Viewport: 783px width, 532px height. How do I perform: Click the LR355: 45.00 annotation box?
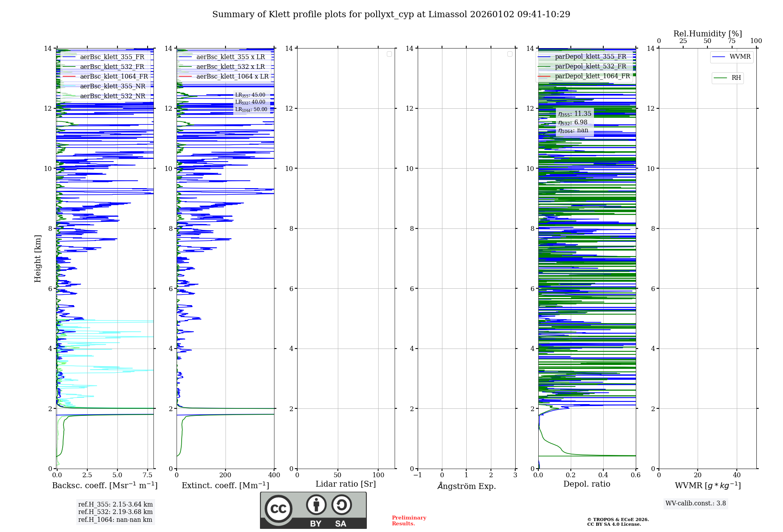(250, 95)
